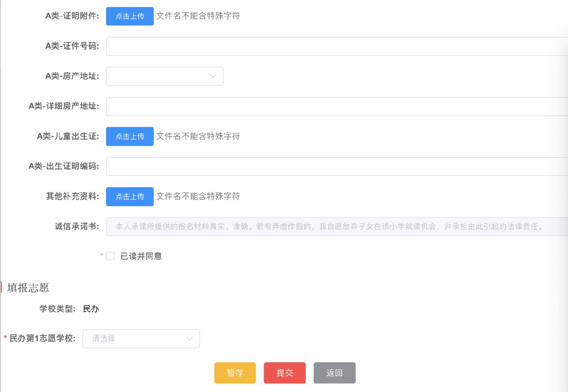
Task: Expand the 民办第1志愿学校 dropdown
Action: pyautogui.click(x=135, y=339)
